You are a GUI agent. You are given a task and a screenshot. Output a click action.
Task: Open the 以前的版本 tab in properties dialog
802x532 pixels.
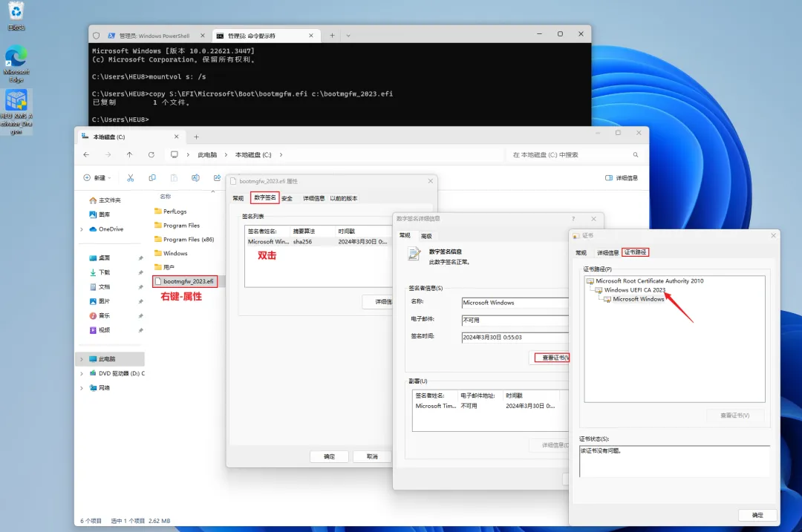(x=344, y=198)
